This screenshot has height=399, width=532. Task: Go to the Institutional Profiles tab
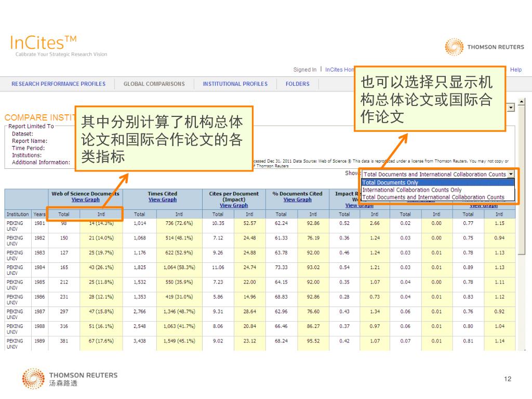(235, 84)
